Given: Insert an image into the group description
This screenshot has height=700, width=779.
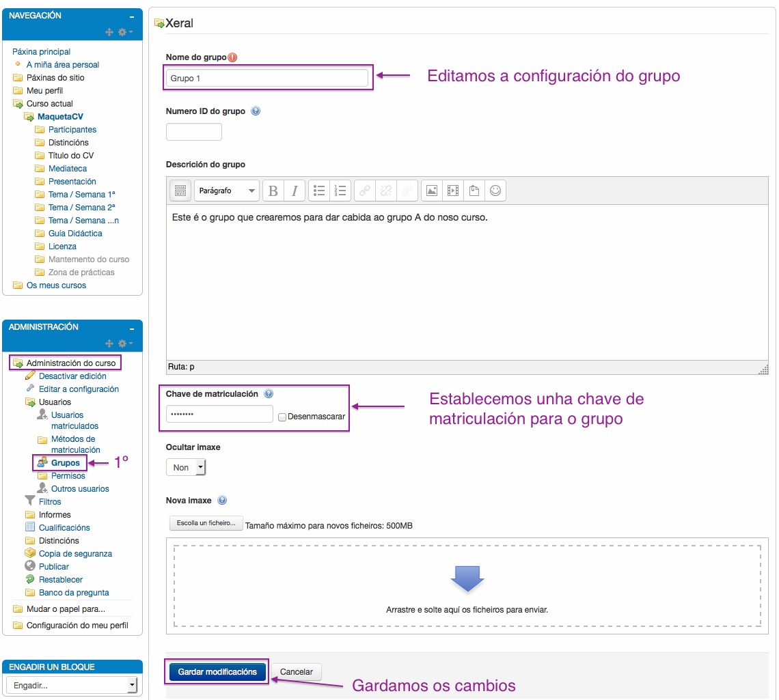Looking at the screenshot, I should click(431, 191).
